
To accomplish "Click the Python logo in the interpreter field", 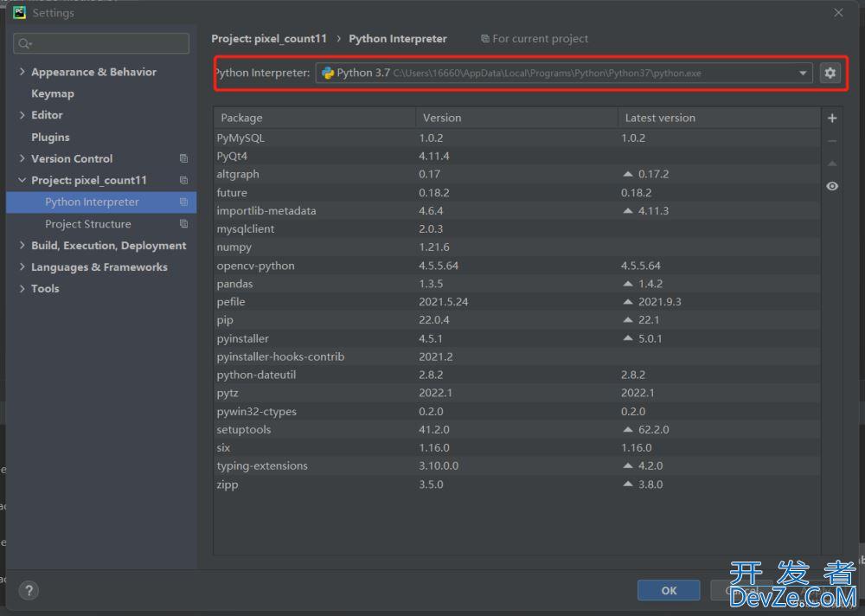I will [x=328, y=73].
